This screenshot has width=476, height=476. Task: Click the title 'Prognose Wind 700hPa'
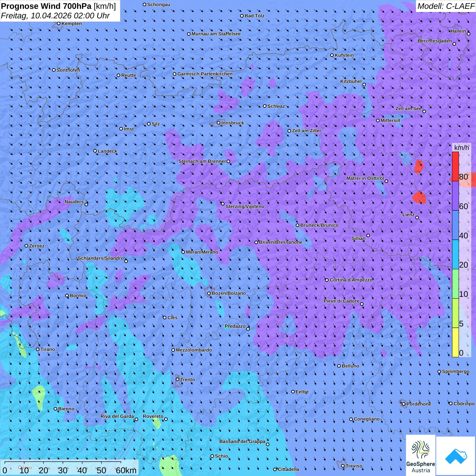[46, 6]
